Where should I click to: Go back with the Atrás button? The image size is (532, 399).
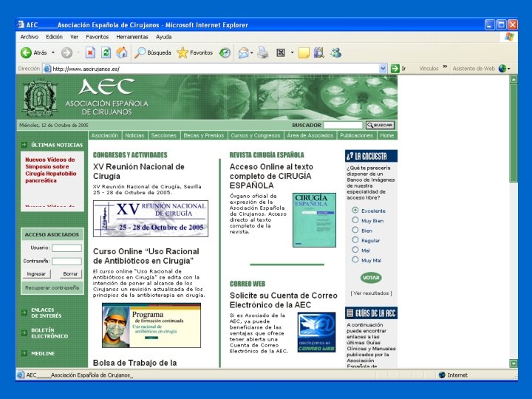(x=33, y=52)
